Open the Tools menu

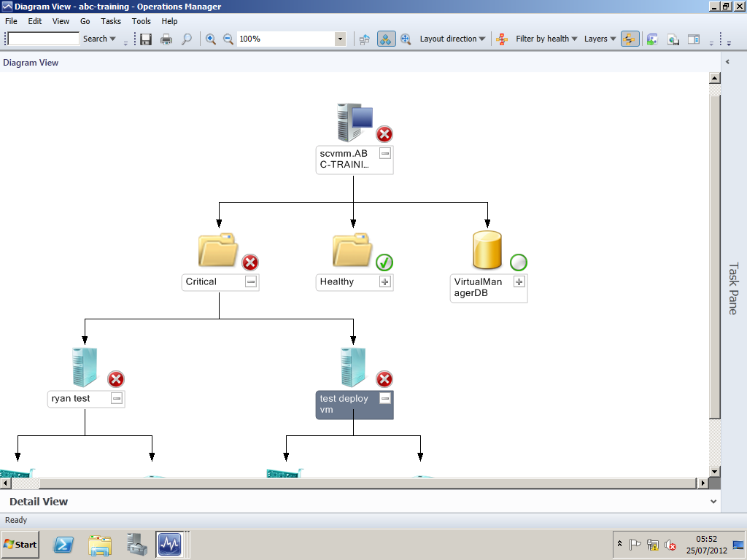pos(141,21)
